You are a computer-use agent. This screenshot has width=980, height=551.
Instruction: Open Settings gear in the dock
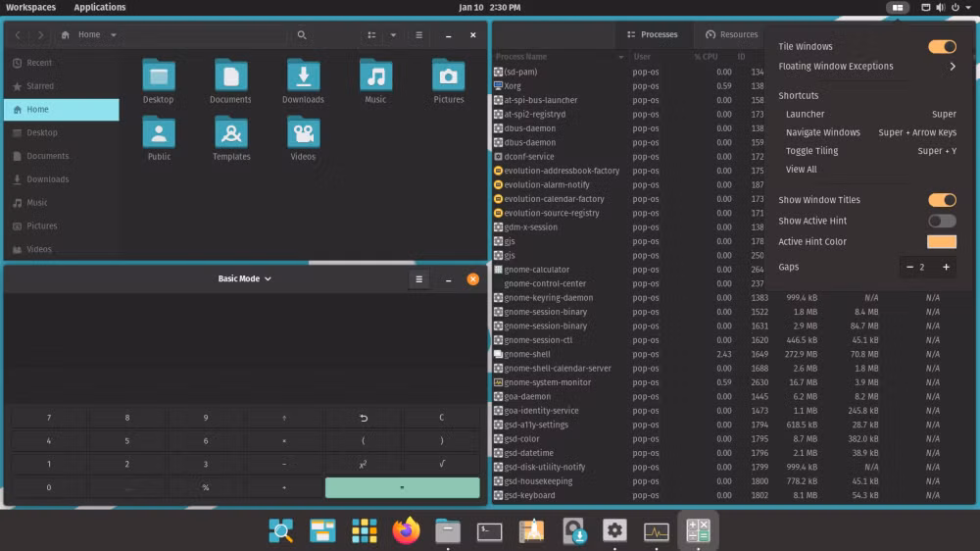pos(614,531)
